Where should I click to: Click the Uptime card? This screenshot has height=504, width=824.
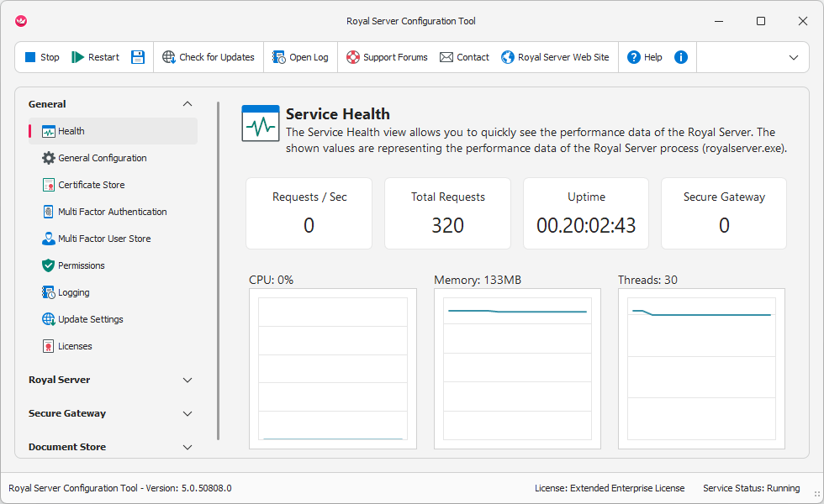tap(586, 213)
